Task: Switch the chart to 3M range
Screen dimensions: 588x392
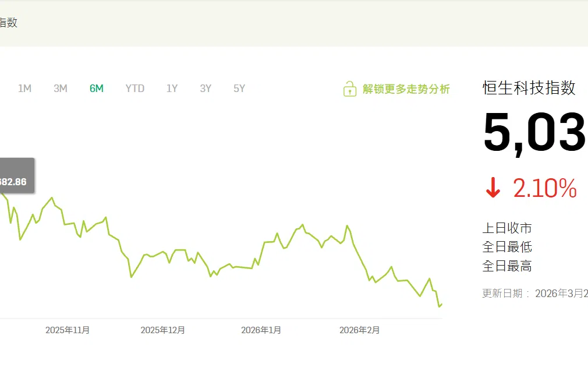Action: pos(61,89)
